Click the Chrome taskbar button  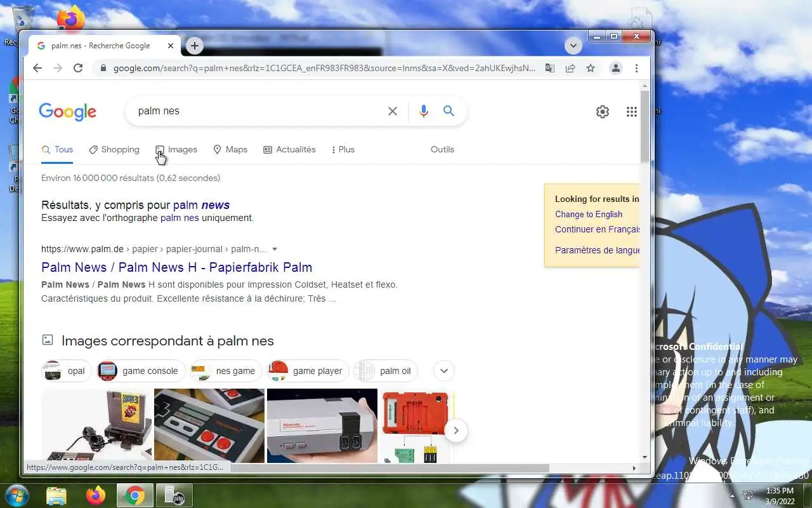(x=135, y=495)
